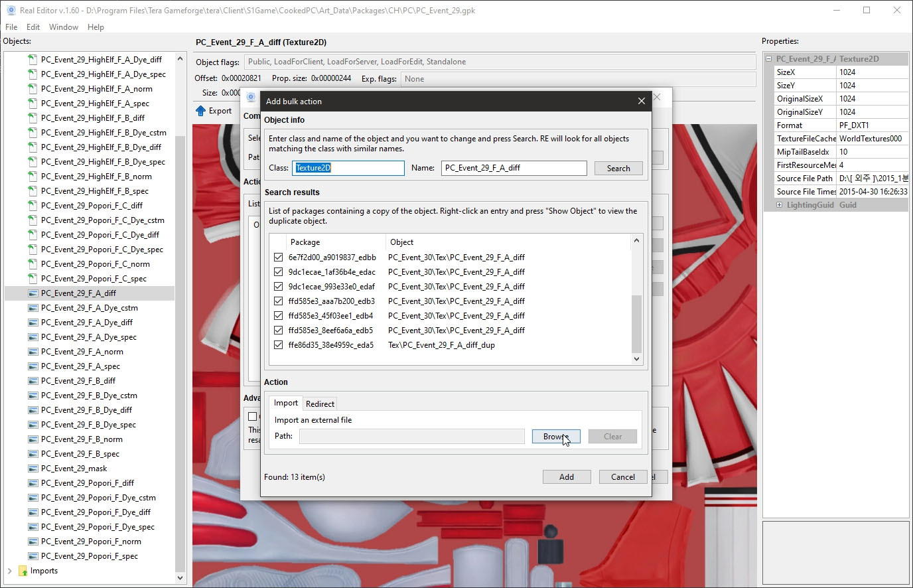Click Browse to pick an external file
Image resolution: width=913 pixels, height=588 pixels.
point(556,437)
